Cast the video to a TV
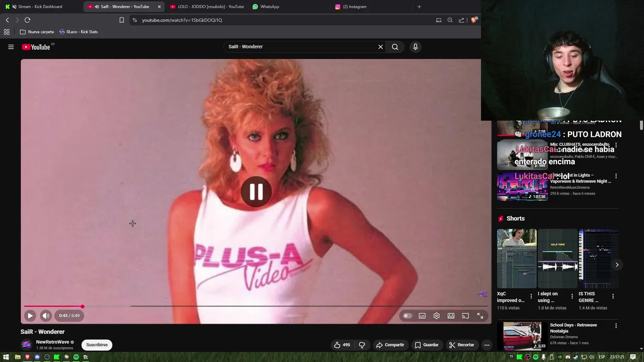The image size is (644, 362). pyautogui.click(x=465, y=316)
